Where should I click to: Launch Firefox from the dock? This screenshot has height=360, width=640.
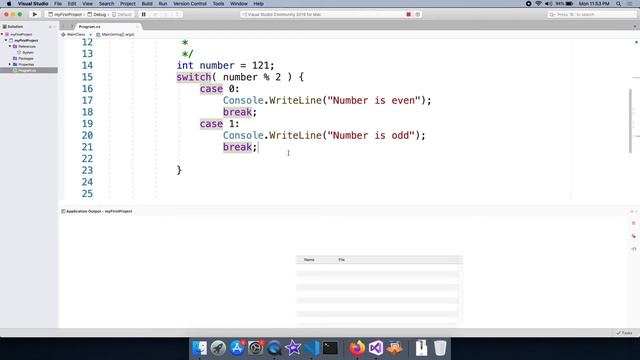click(357, 348)
